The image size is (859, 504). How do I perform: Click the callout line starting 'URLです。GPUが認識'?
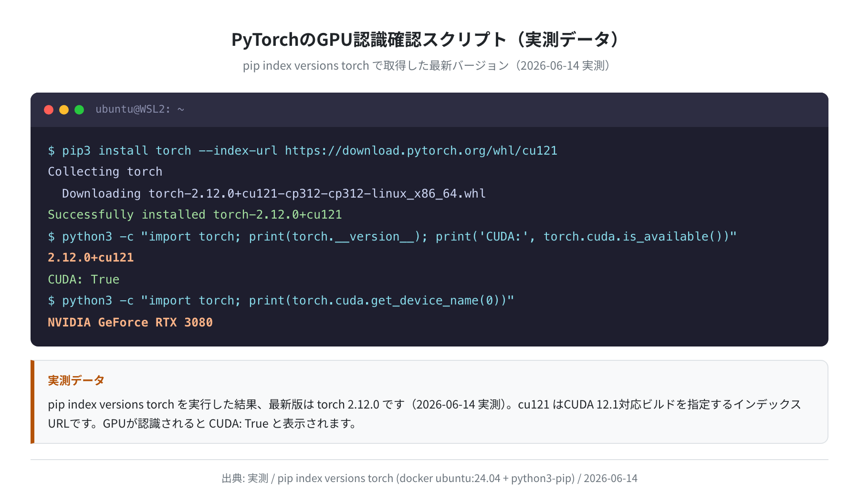click(204, 423)
